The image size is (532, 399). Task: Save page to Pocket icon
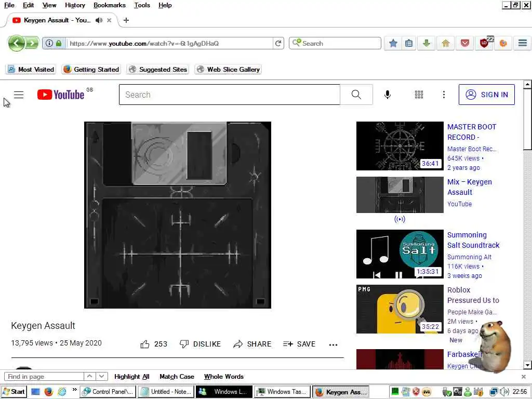pyautogui.click(x=465, y=44)
